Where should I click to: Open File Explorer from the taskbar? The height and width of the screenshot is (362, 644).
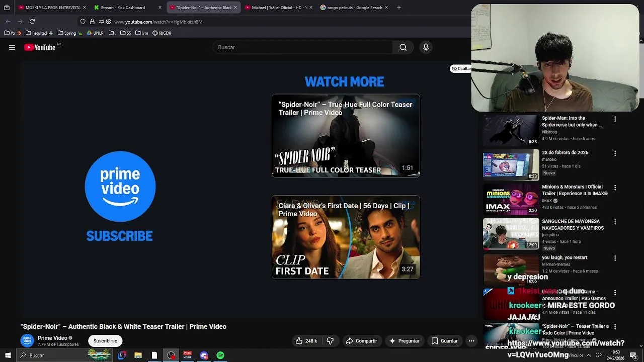138,355
